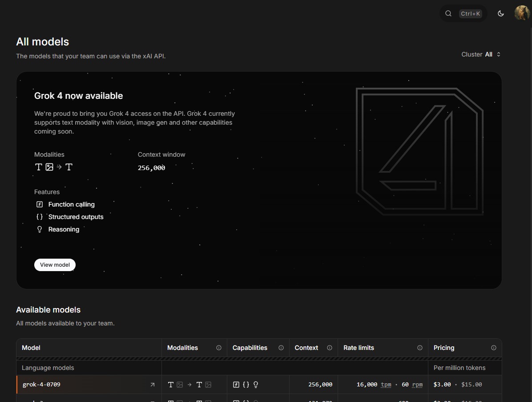Viewport: 532px width, 402px height.
Task: Click the banner Context window 256,000 value
Action: 151,168
